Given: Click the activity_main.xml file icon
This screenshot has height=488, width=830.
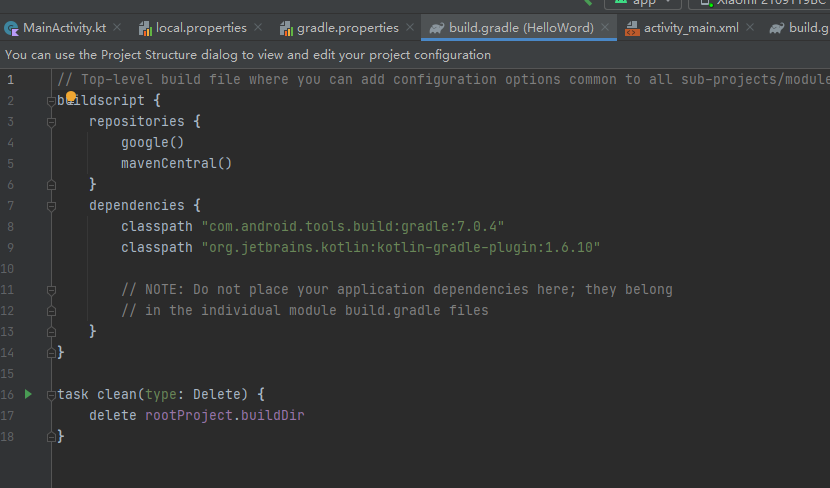Looking at the screenshot, I should (x=632, y=28).
